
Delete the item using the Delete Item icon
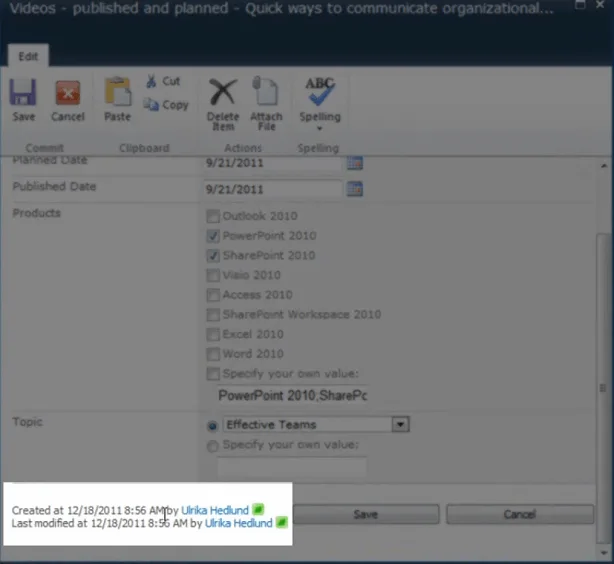click(x=222, y=93)
